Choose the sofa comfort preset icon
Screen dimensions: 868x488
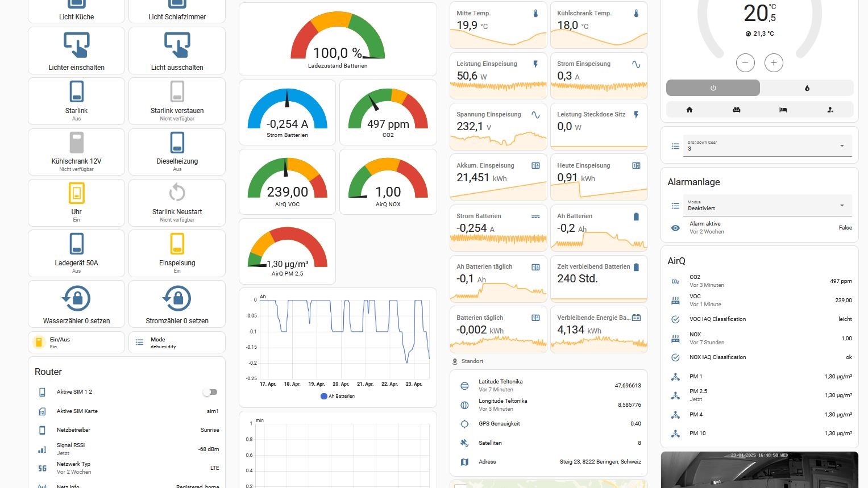tap(736, 110)
